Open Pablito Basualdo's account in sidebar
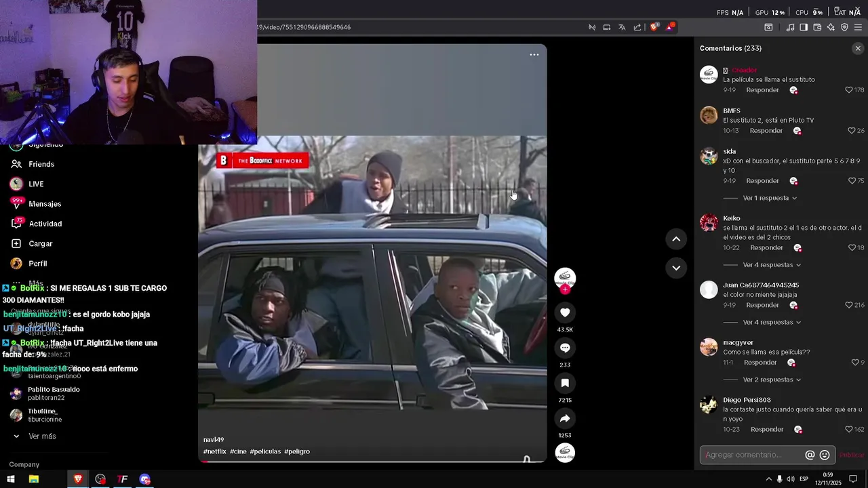This screenshot has height=488, width=868. pos(45,394)
